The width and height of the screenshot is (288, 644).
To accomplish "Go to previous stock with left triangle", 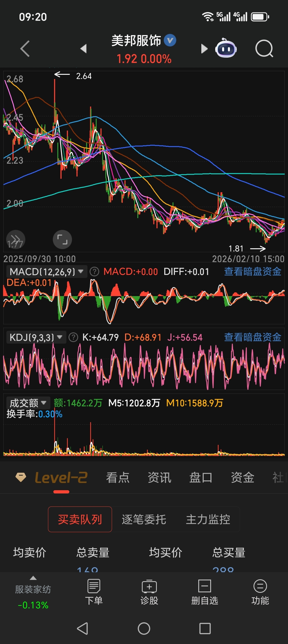I will (84, 49).
